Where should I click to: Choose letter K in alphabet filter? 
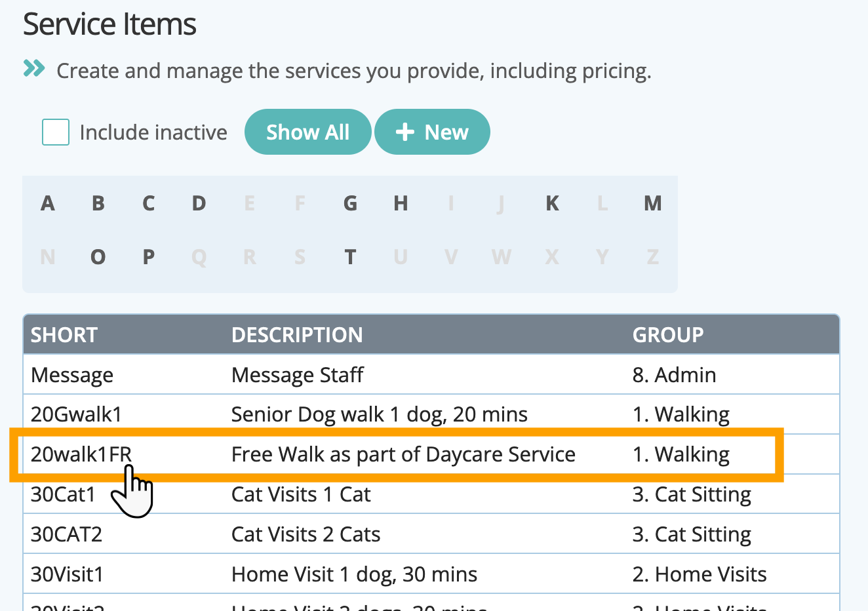point(552,204)
